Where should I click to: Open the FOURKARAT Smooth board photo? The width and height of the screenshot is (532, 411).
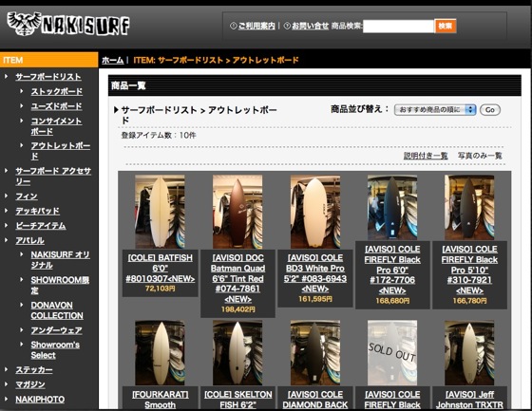[x=160, y=353]
